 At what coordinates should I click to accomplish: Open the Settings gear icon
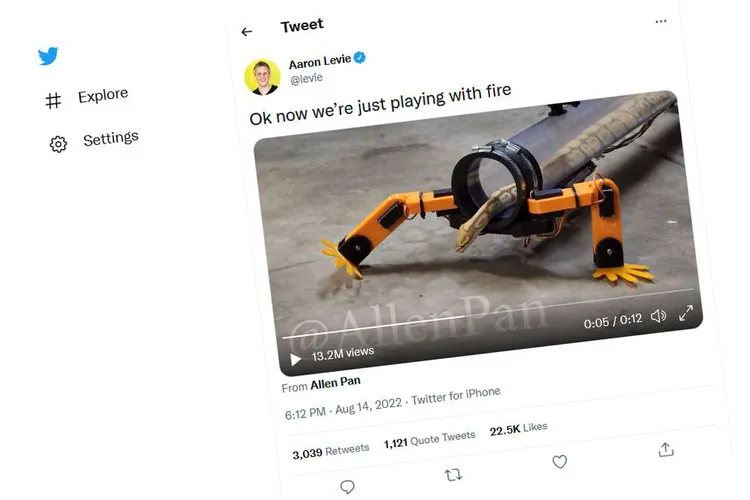[x=58, y=144]
